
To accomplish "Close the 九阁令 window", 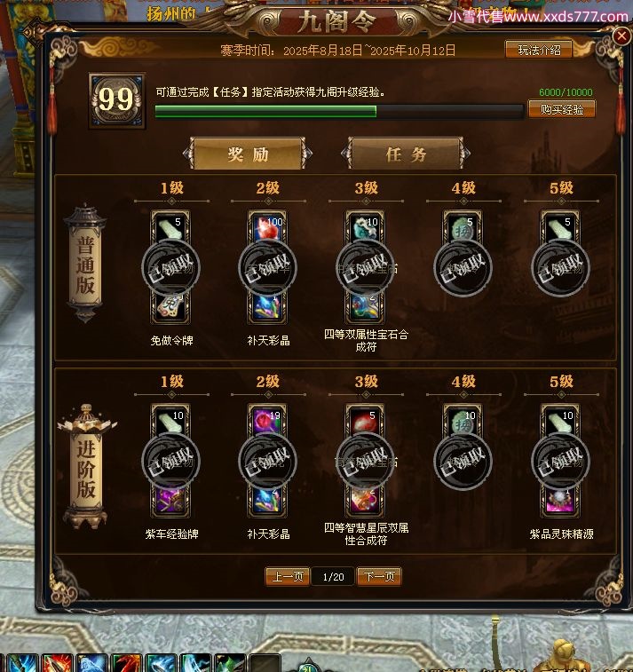I will point(621,36).
